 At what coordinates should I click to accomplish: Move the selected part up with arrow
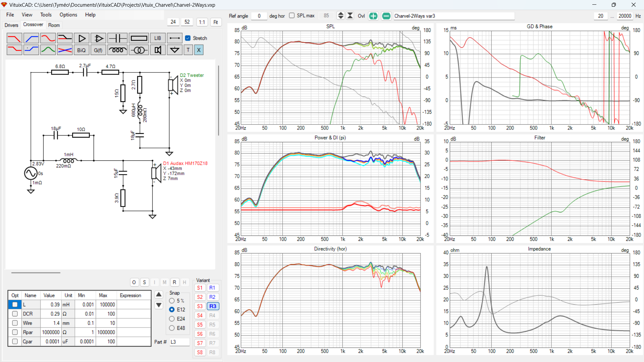(x=159, y=295)
